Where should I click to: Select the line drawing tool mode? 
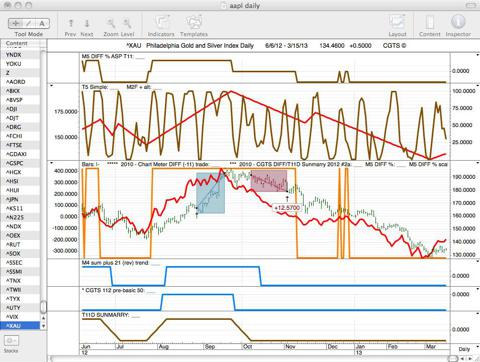click(29, 23)
